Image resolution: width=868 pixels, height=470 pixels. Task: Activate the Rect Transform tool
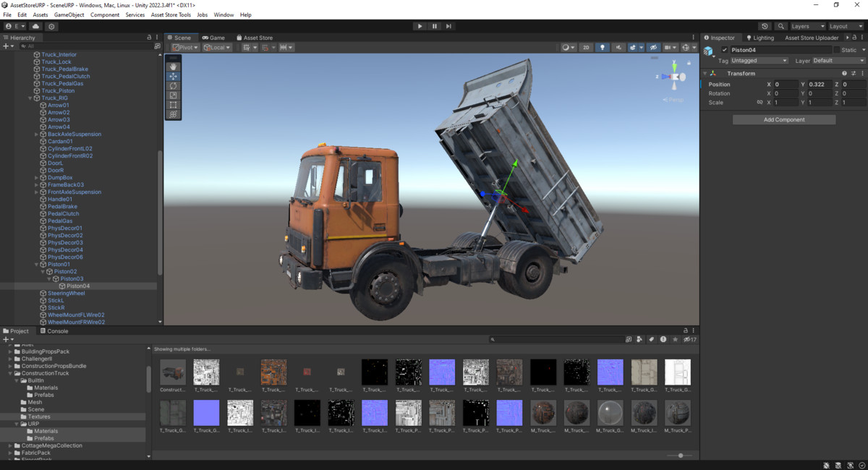173,105
